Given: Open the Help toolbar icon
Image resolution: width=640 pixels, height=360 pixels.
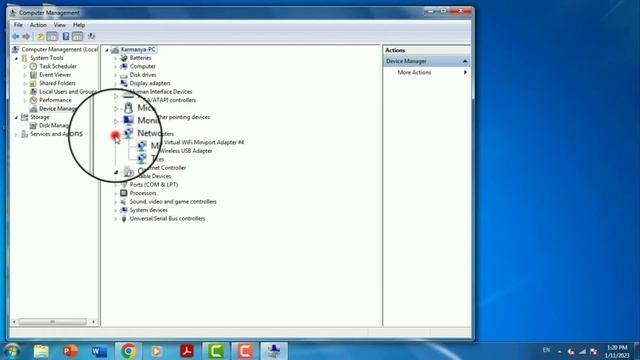Looking at the screenshot, I should click(x=66, y=37).
